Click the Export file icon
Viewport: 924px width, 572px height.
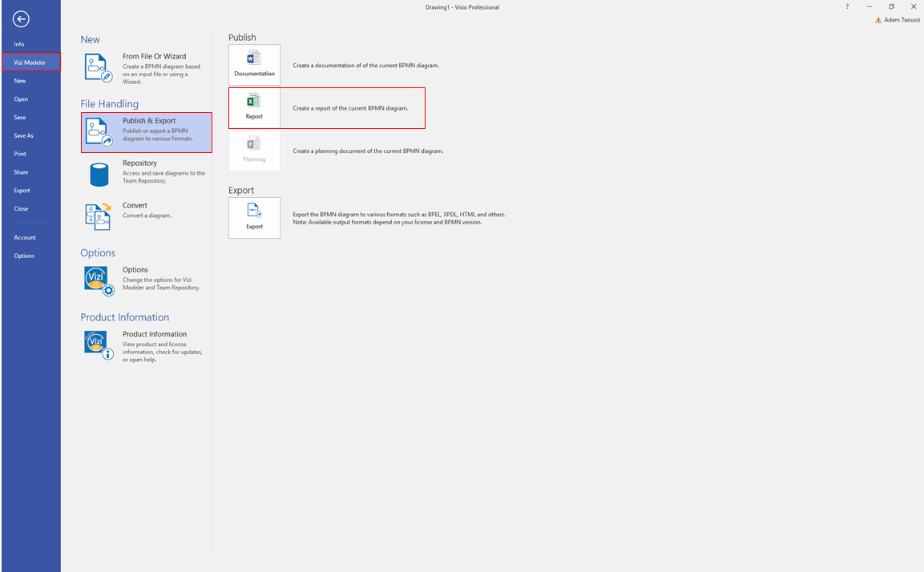tap(254, 211)
